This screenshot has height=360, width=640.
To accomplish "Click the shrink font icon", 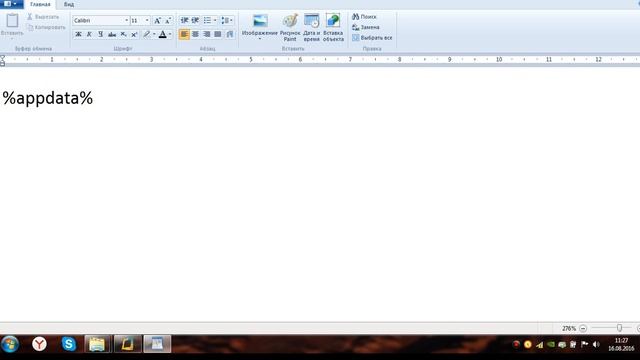I will 168,20.
